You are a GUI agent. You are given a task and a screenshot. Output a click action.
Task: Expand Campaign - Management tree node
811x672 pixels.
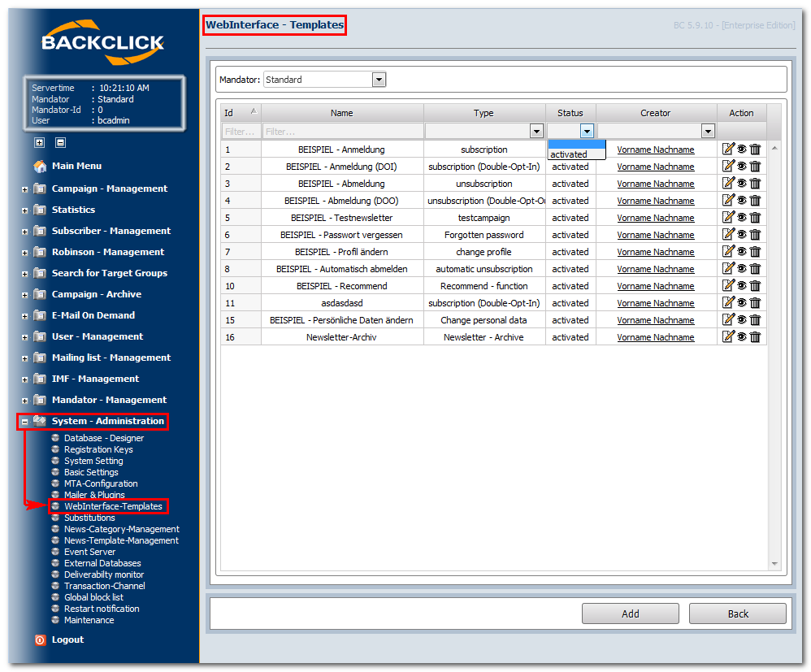25,190
